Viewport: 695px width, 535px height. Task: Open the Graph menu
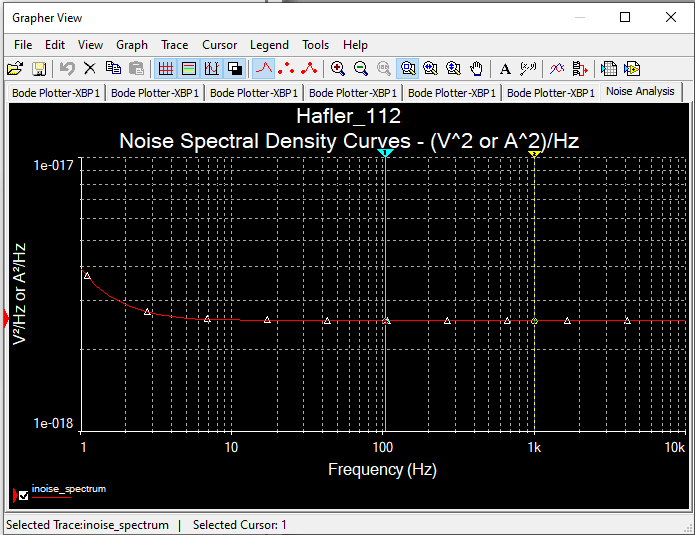pyautogui.click(x=132, y=45)
